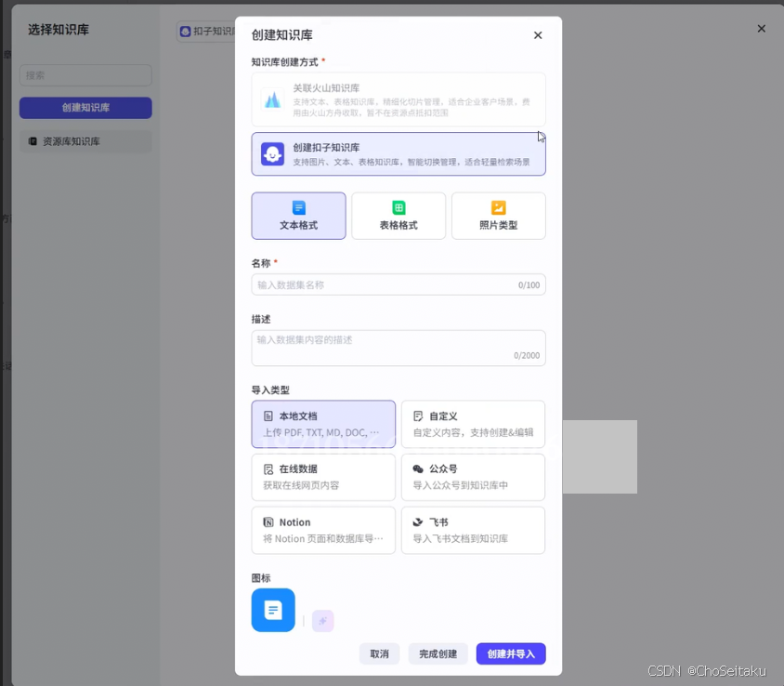Click the blue knowledge base icon thumbnail

273,610
